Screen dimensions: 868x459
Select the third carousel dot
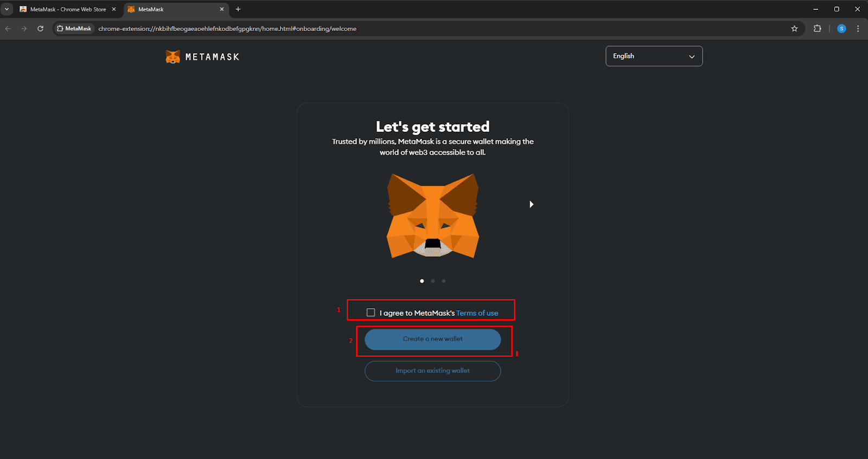pyautogui.click(x=444, y=281)
